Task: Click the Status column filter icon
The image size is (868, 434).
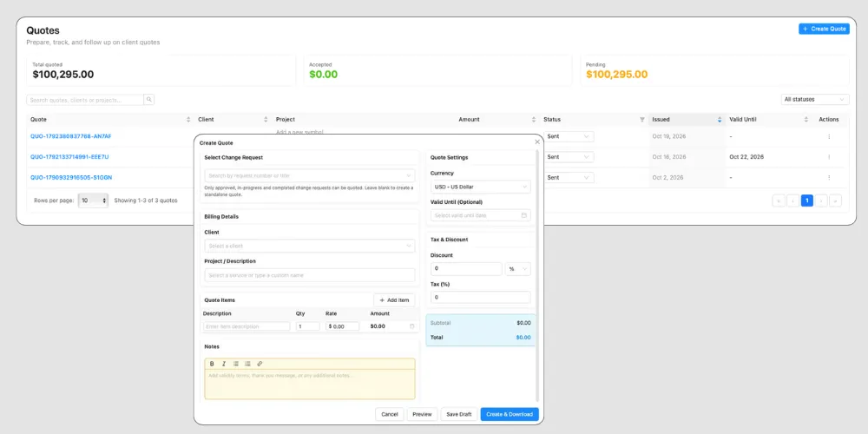Action: (x=642, y=120)
